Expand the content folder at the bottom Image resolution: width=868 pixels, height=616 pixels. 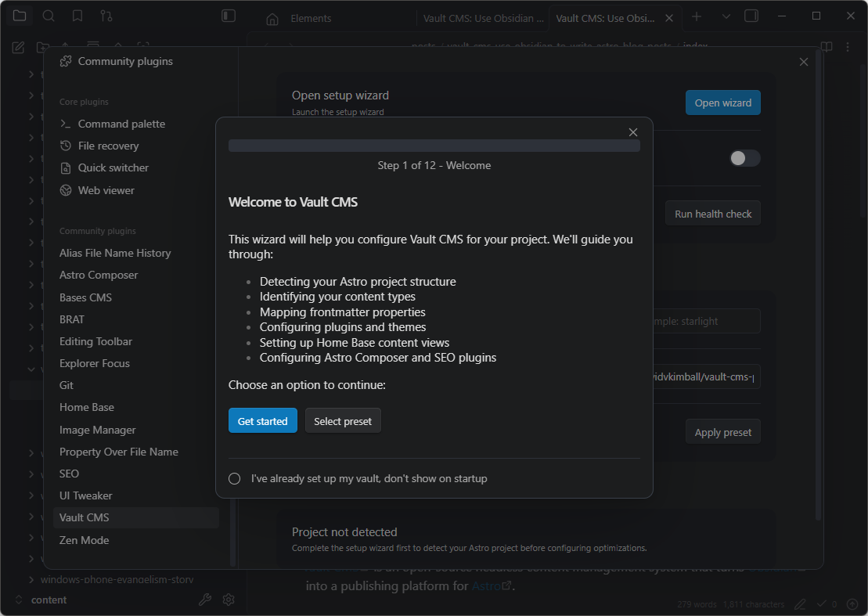tap(18, 600)
